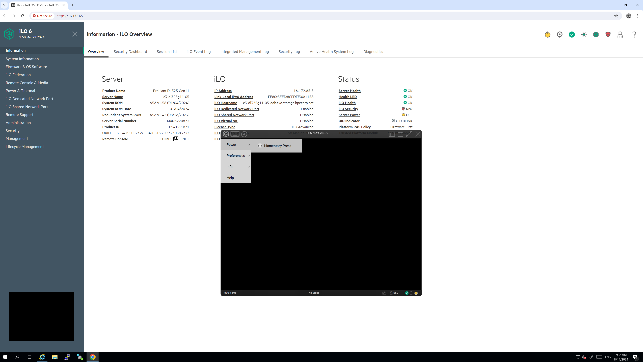The height and width of the screenshot is (362, 644).
Task: Select Momentary Press from the Power submenu
Action: [276, 146]
